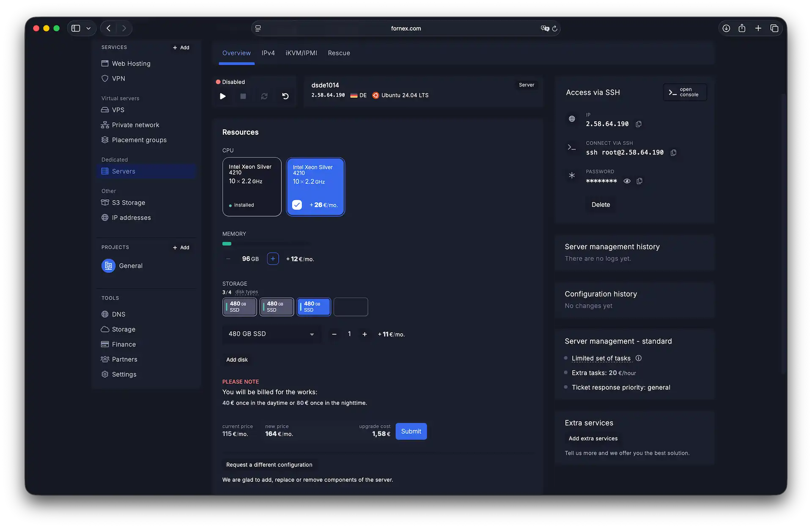Viewport: 812px width, 528px height.
Task: Request a different configuration
Action: 269,465
